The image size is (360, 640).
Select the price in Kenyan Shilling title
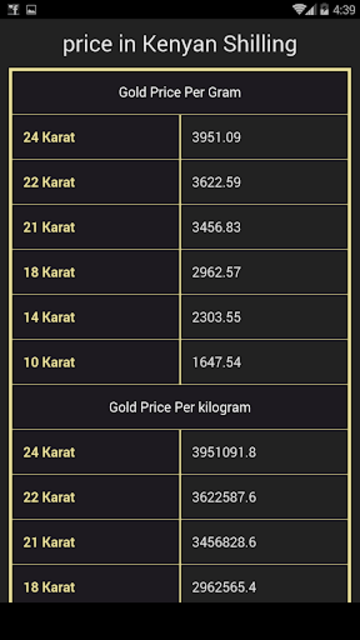point(180,44)
